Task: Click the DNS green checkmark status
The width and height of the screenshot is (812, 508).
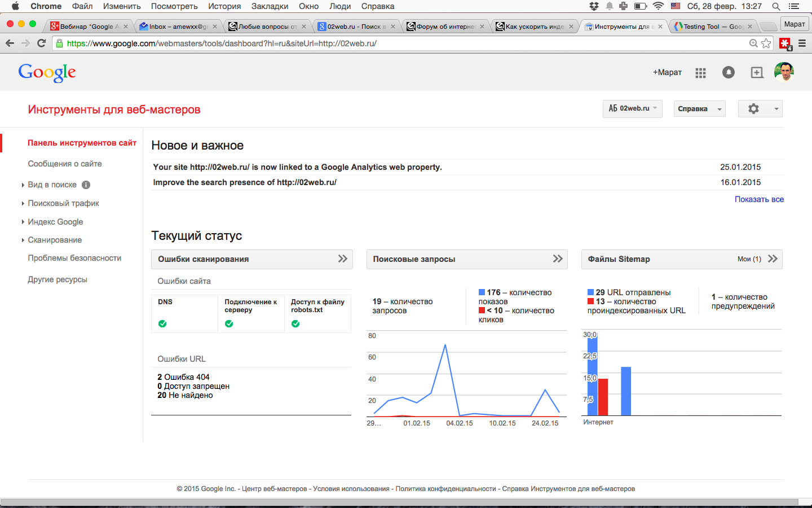Action: 162,323
